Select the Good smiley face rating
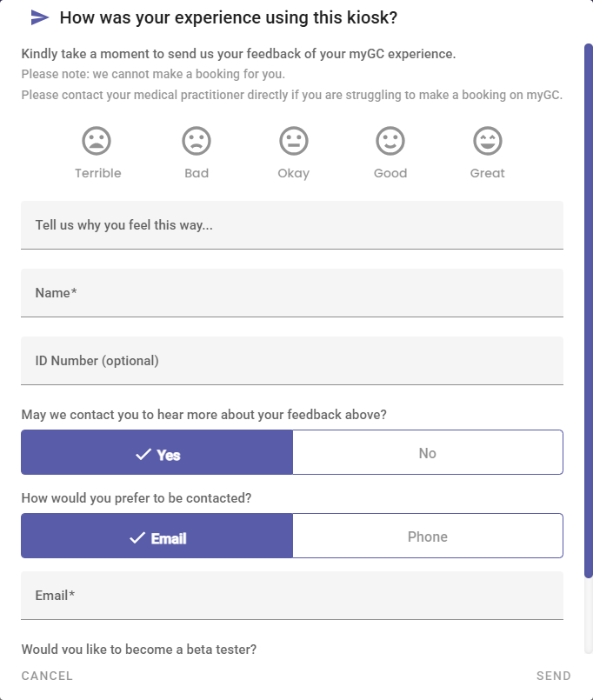Viewport: 593px width, 700px height. 390,141
